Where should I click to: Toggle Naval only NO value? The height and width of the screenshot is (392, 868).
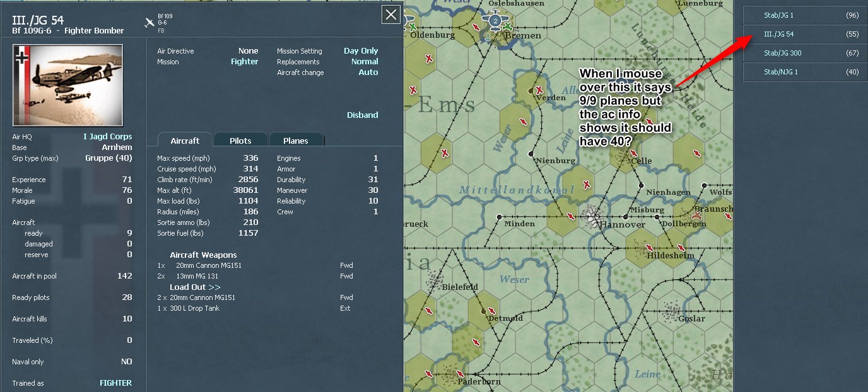point(126,362)
